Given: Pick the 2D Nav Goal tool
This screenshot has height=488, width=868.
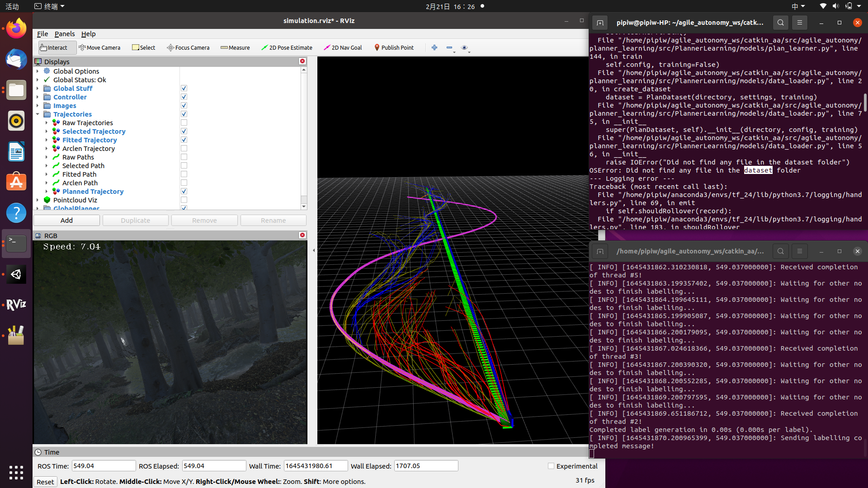Looking at the screenshot, I should (x=343, y=47).
